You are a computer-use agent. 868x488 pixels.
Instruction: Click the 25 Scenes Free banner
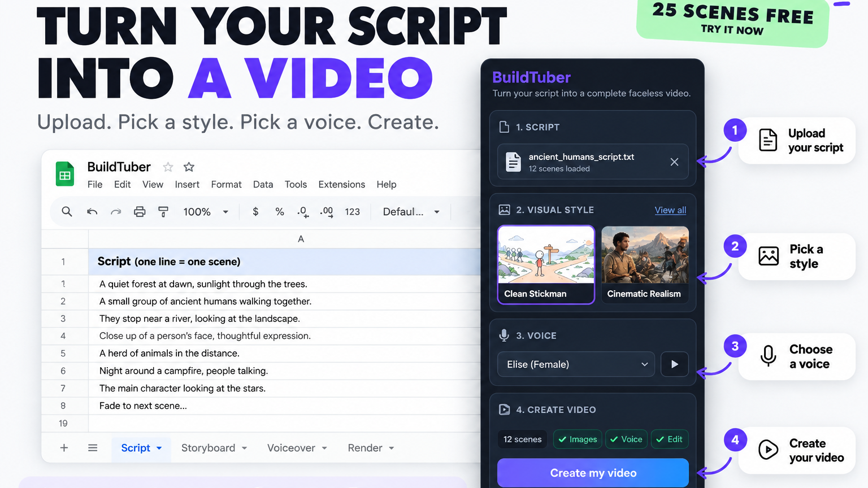[x=733, y=21]
